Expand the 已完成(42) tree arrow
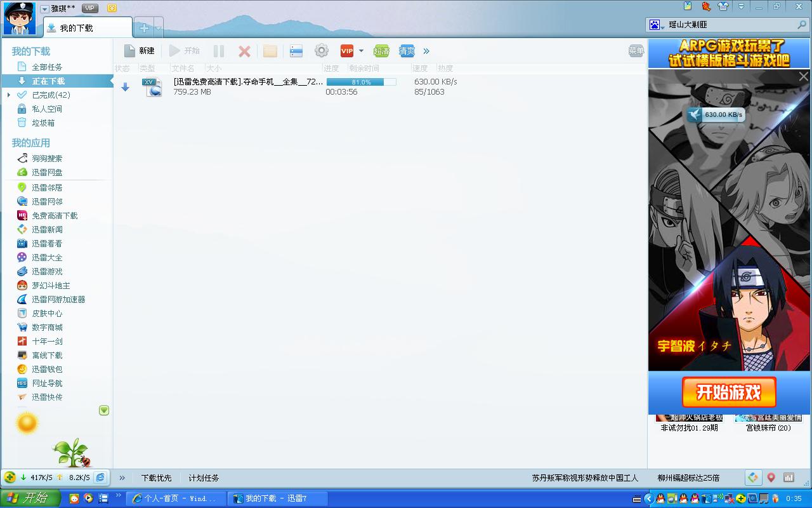The height and width of the screenshot is (508, 812). 9,95
